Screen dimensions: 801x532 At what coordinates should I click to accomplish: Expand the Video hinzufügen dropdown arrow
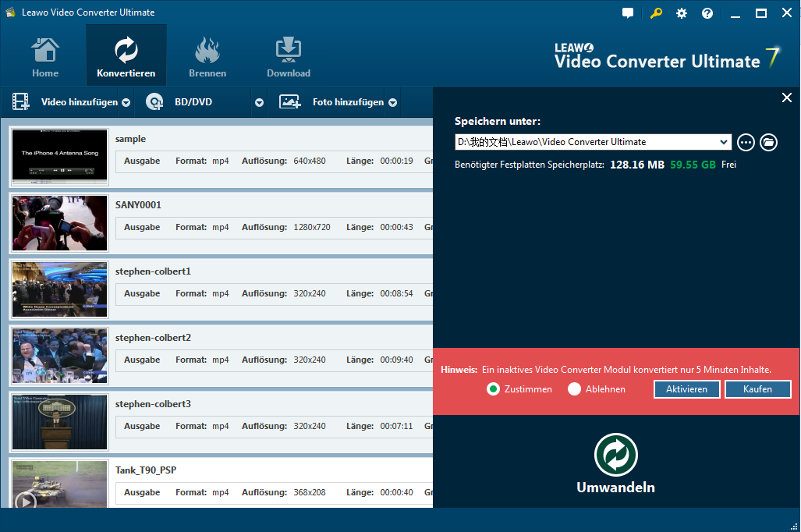(126, 103)
